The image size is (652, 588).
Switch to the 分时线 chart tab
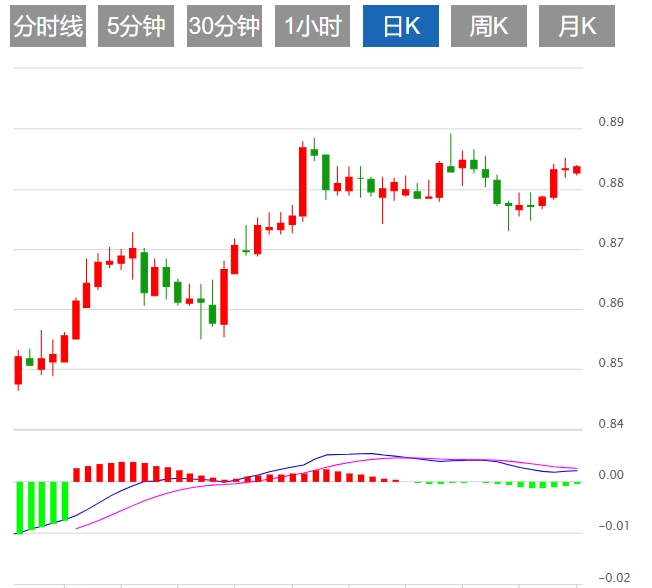48,26
